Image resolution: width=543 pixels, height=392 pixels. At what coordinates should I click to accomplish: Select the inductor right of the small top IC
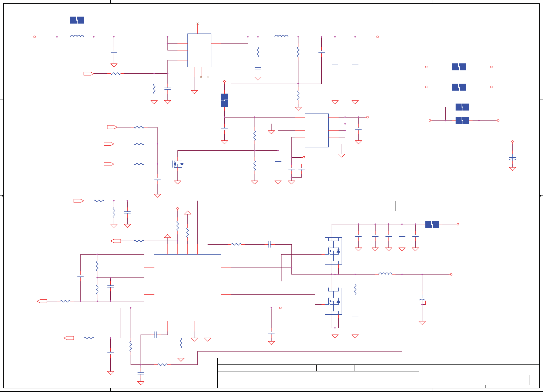281,36
